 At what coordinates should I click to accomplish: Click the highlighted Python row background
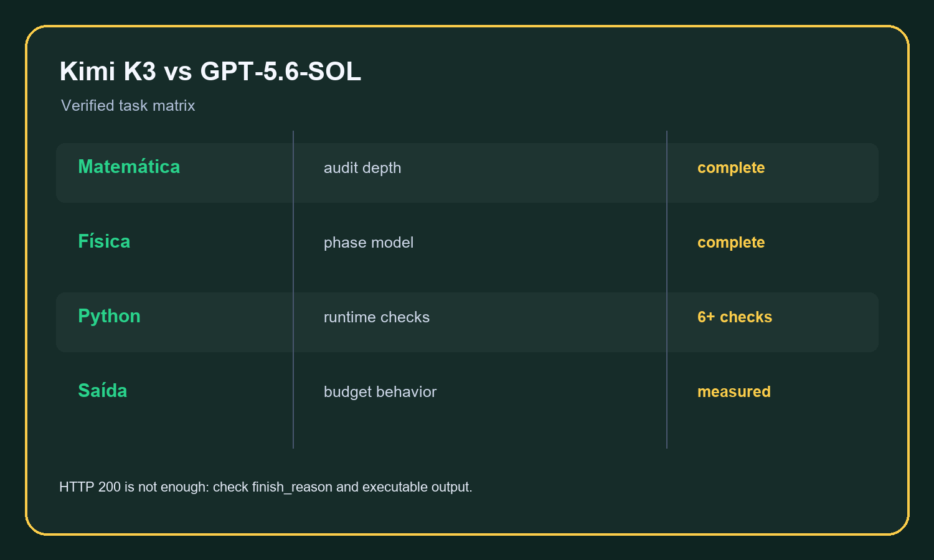tap(467, 322)
